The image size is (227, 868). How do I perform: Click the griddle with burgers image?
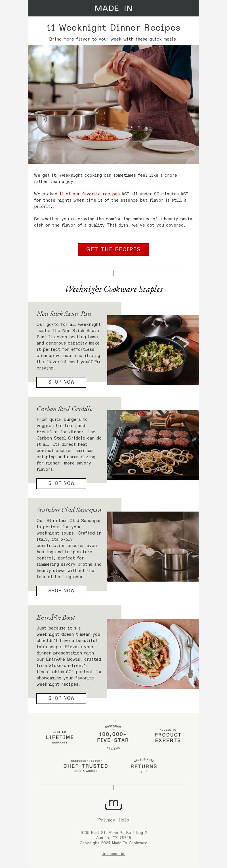pyautogui.click(x=153, y=445)
